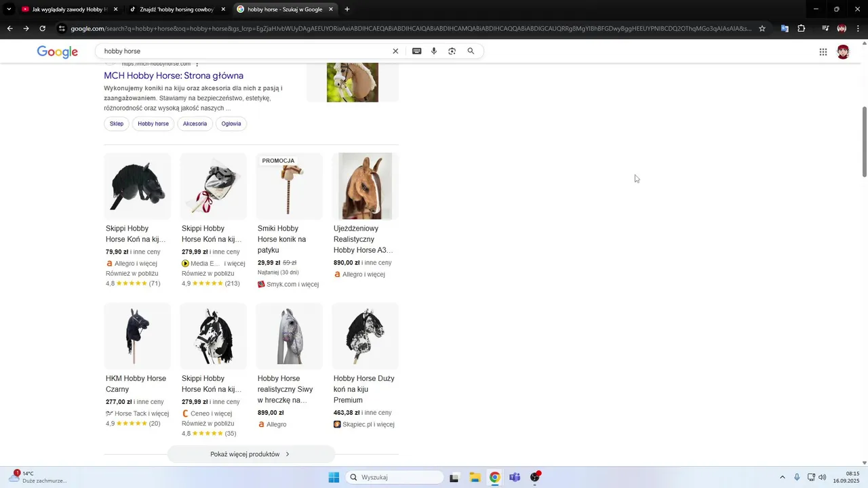Open 'MCH Hobby Horse: Strona główna' link
This screenshot has width=868, height=488.
pyautogui.click(x=174, y=76)
